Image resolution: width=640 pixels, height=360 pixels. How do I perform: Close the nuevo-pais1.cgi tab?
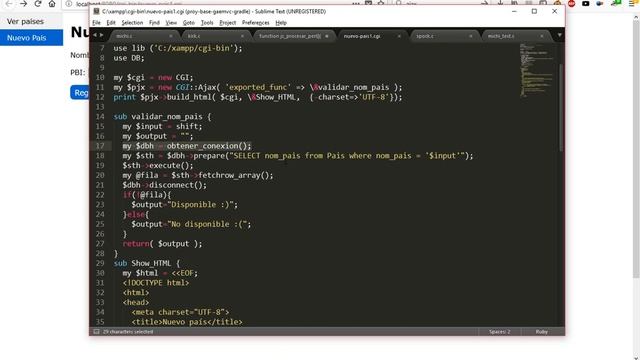pyautogui.click(x=399, y=36)
